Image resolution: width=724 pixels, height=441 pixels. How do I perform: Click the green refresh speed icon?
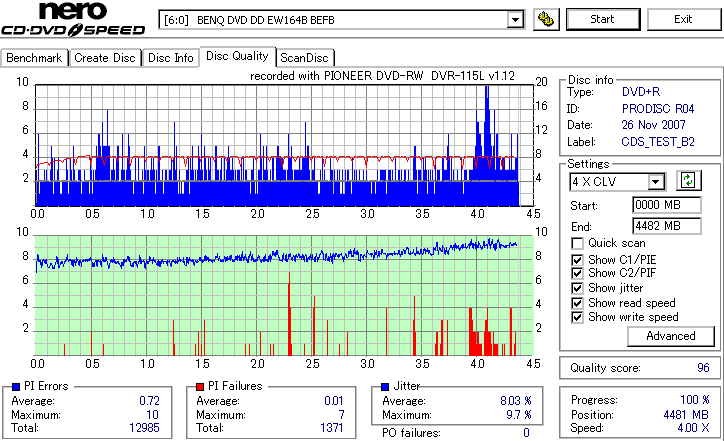point(688,181)
